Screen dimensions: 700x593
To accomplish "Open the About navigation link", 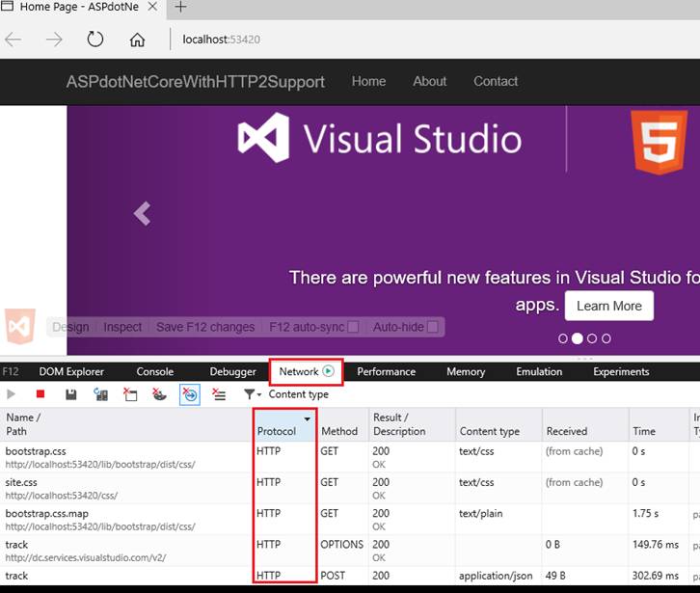I will click(429, 81).
